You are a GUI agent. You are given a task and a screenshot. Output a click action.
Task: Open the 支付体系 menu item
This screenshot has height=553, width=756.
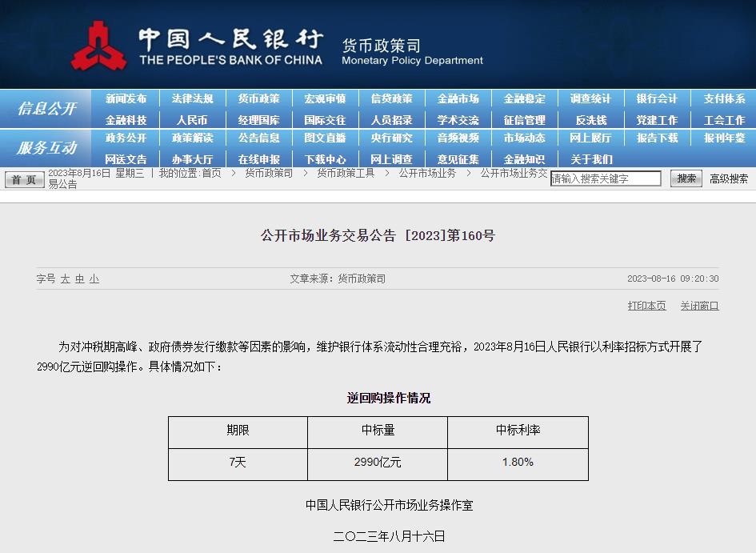tap(724, 99)
